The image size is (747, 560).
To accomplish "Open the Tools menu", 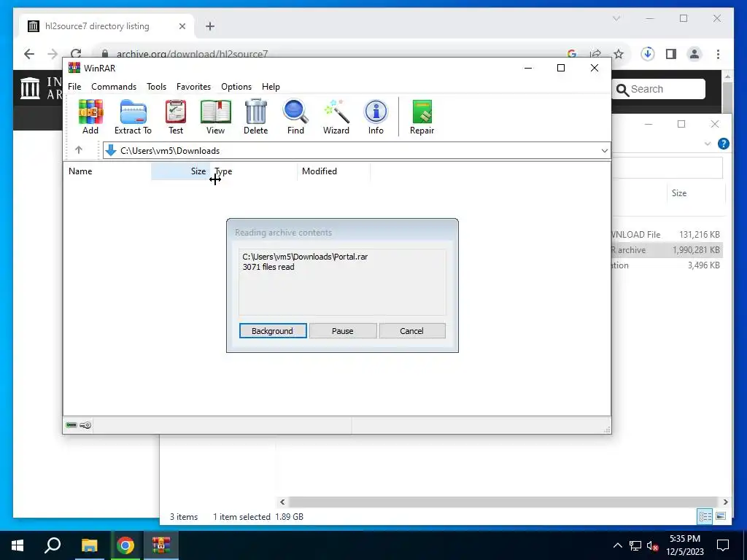I will pyautogui.click(x=156, y=87).
